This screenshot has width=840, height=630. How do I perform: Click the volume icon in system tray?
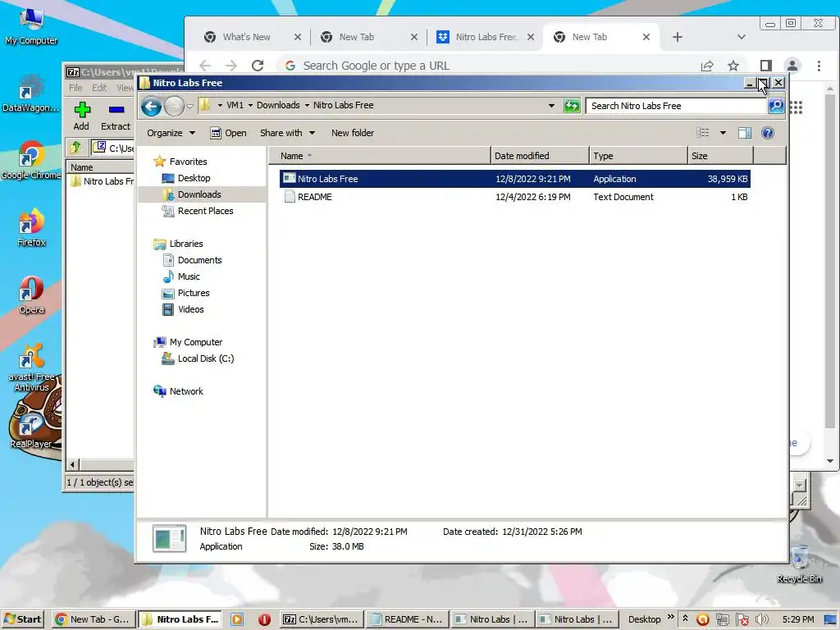click(x=761, y=619)
